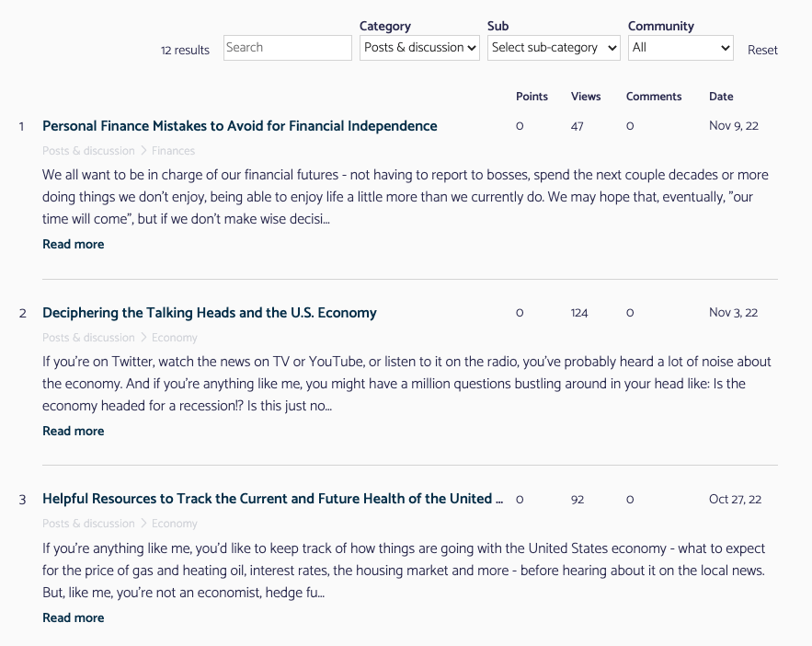
Task: Sort by Views column header
Action: (586, 97)
